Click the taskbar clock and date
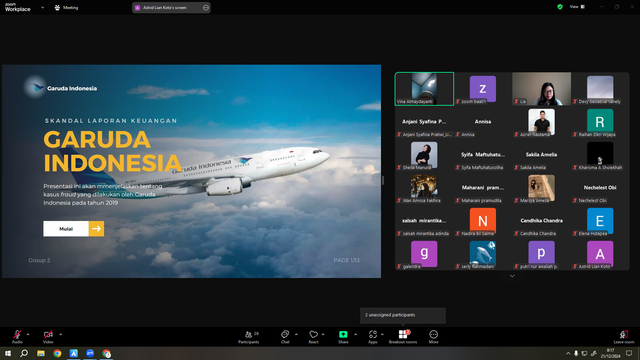The height and width of the screenshot is (360, 640). coord(611,353)
